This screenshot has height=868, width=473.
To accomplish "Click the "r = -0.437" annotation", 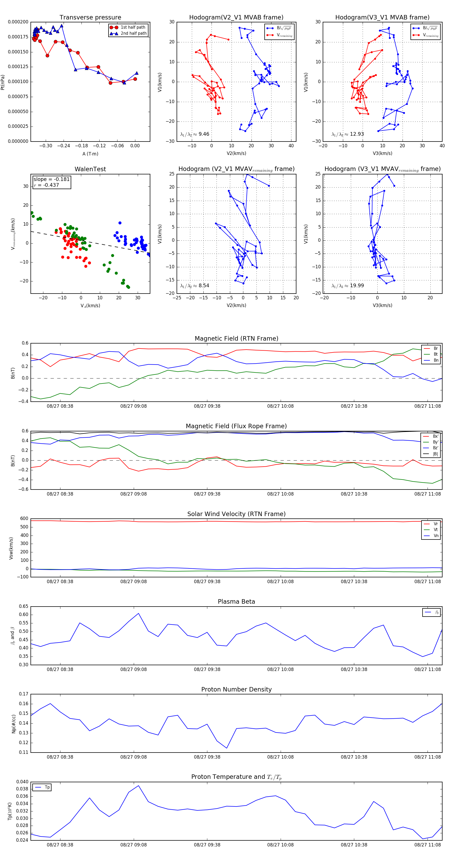I will [x=47, y=185].
